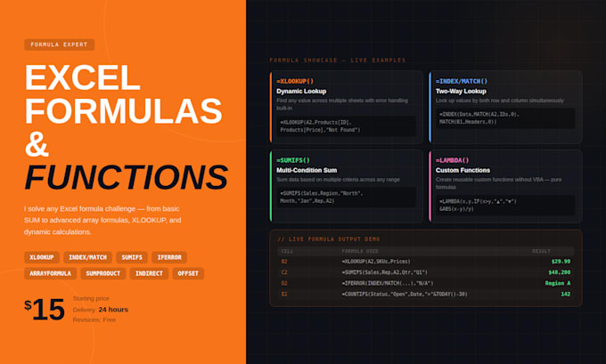Select the INDEX/MATCH tag pill
The image size is (606, 364).
click(x=87, y=257)
